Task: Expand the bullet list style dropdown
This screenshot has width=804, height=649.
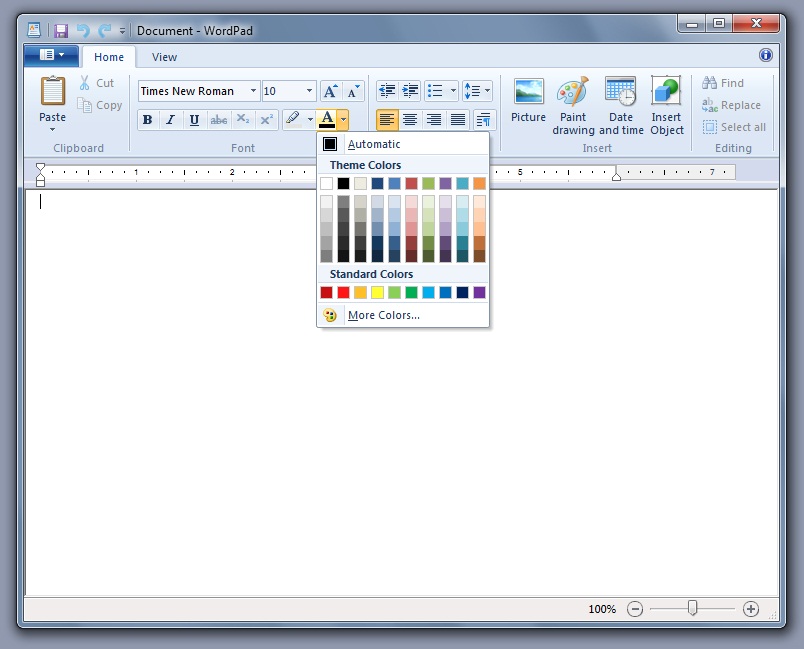Action: (x=453, y=91)
